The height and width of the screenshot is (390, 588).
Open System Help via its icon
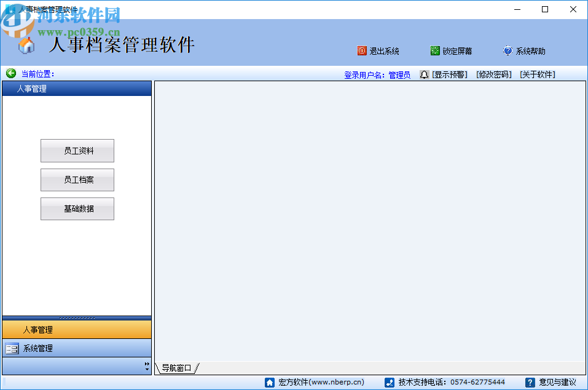click(508, 51)
